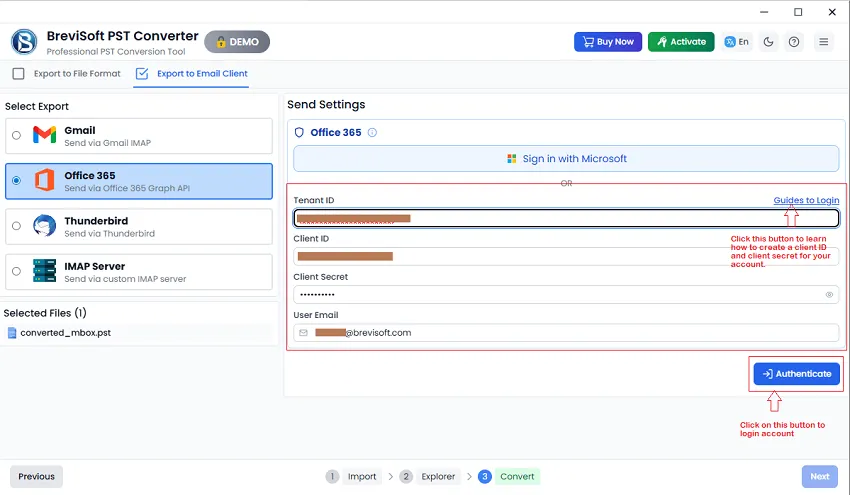The height and width of the screenshot is (495, 850).
Task: Open the En language selector
Action: [x=737, y=42]
